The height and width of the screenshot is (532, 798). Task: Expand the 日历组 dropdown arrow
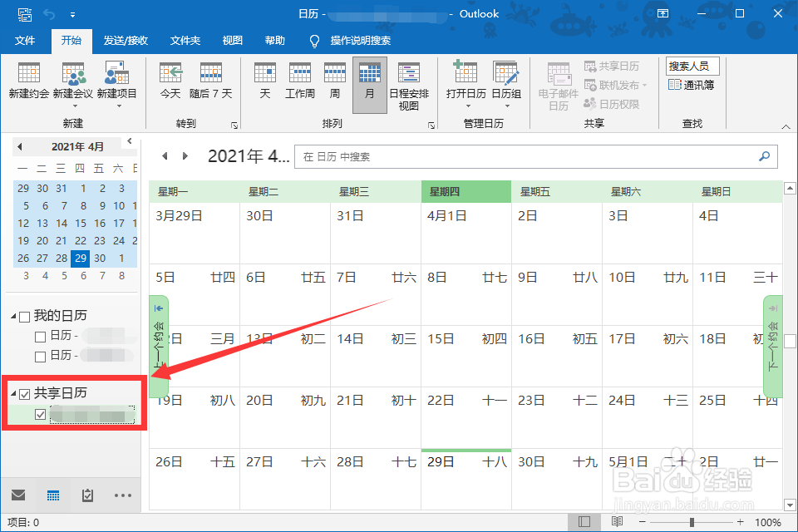point(507,106)
